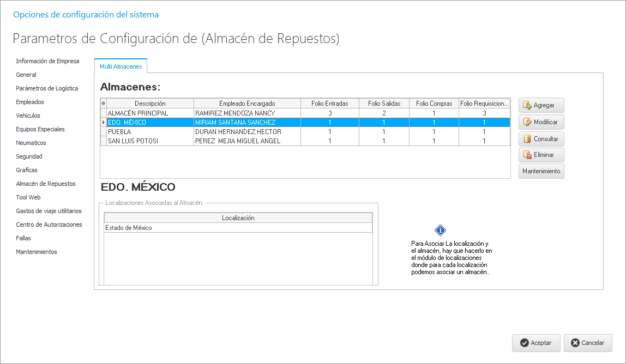Open Información de Empresa section

(47, 61)
